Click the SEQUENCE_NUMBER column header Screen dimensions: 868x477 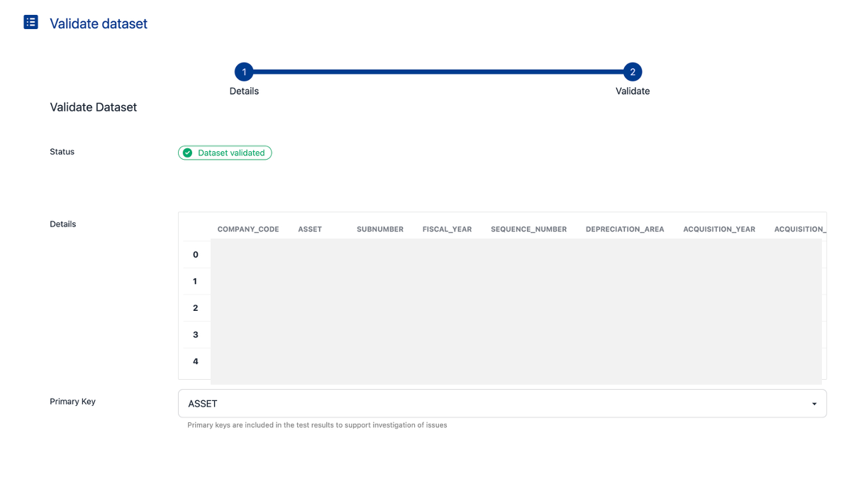[x=528, y=229]
